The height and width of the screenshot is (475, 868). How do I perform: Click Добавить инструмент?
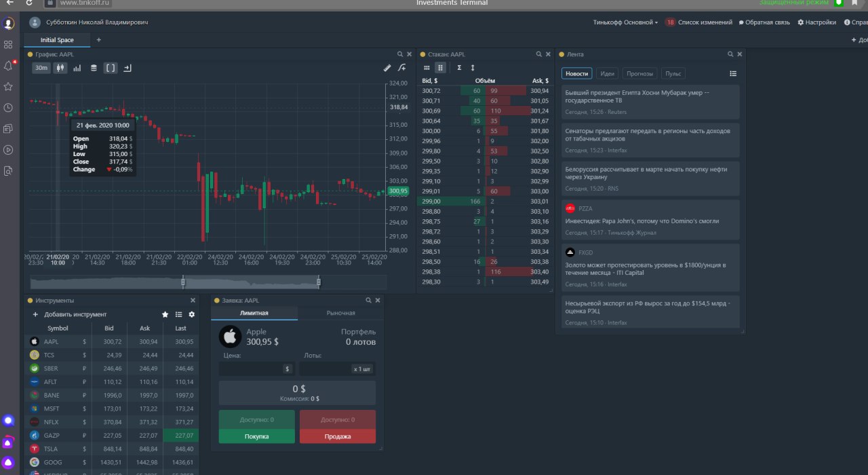[70, 314]
